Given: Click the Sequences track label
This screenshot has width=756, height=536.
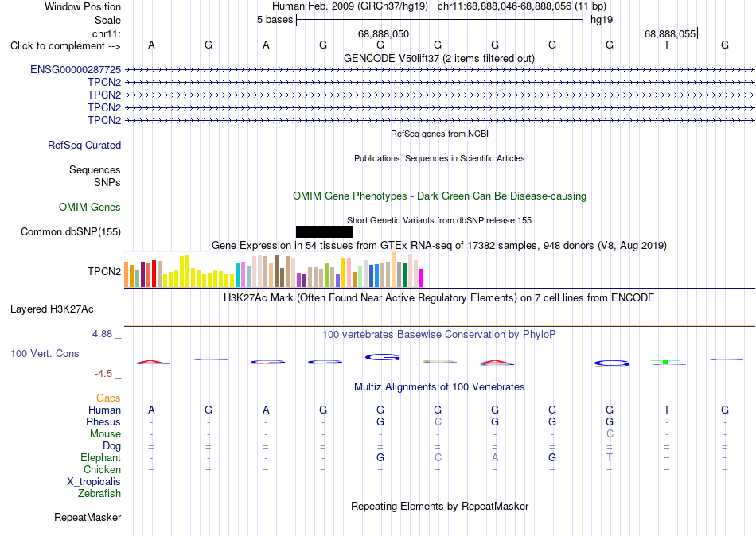Looking at the screenshot, I should point(95,169).
